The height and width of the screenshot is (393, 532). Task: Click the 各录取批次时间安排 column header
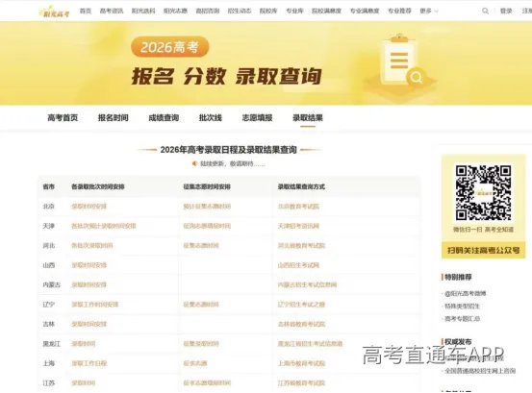point(98,186)
